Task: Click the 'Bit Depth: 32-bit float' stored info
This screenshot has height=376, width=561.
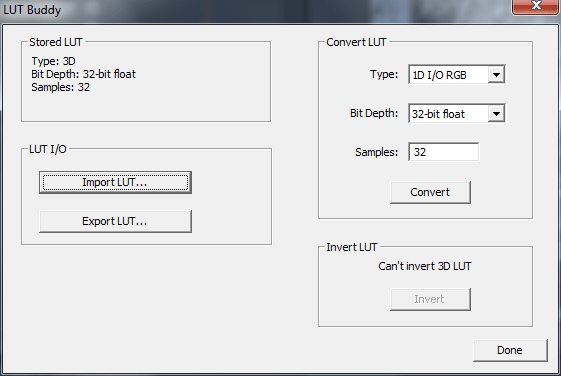Action: coord(83,74)
